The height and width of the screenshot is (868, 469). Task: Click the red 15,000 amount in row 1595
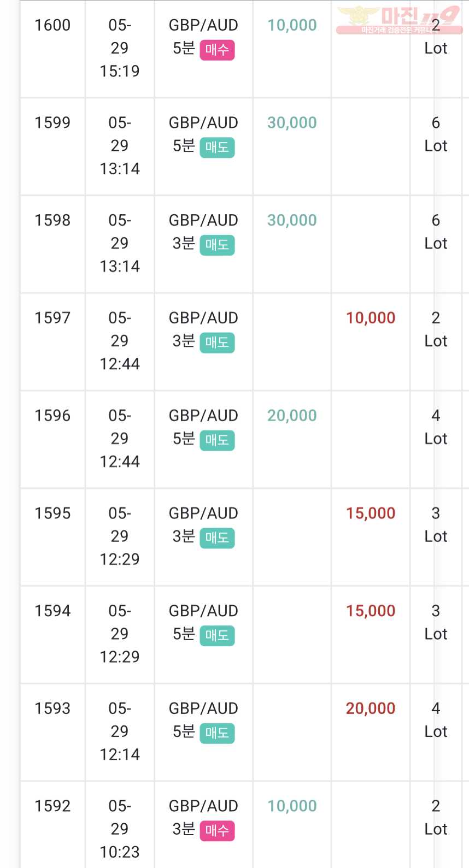pyautogui.click(x=371, y=513)
